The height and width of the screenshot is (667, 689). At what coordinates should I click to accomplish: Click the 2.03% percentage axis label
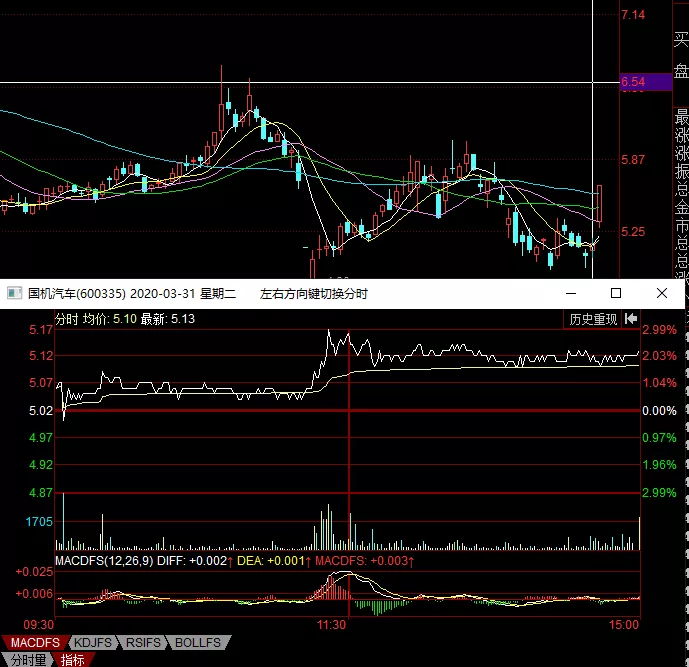coord(659,355)
